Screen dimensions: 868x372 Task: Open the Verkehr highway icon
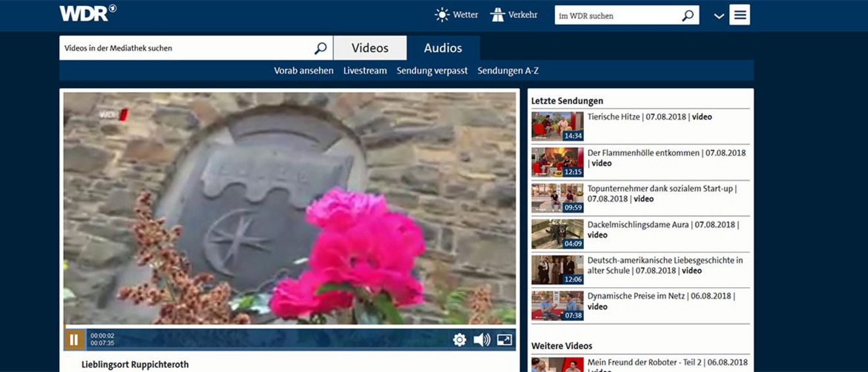(x=498, y=14)
